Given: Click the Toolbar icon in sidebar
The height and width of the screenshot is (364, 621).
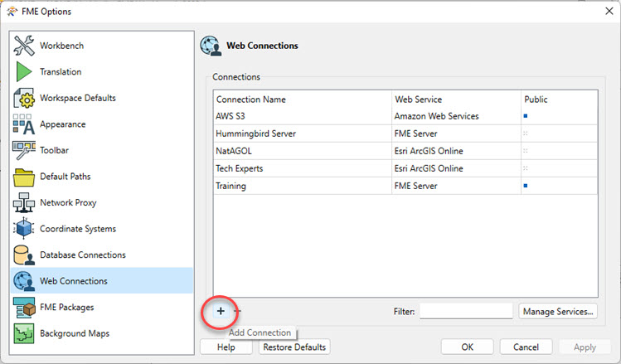Looking at the screenshot, I should coord(24,150).
